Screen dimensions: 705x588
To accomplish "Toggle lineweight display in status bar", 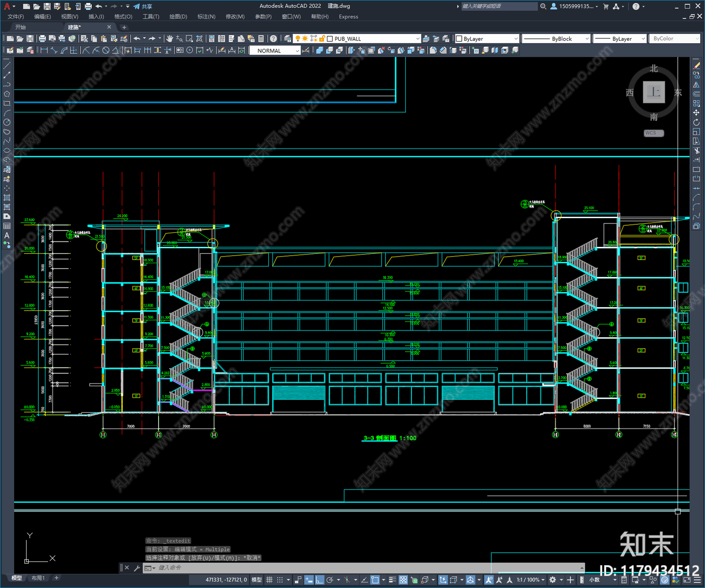I will pyautogui.click(x=392, y=580).
